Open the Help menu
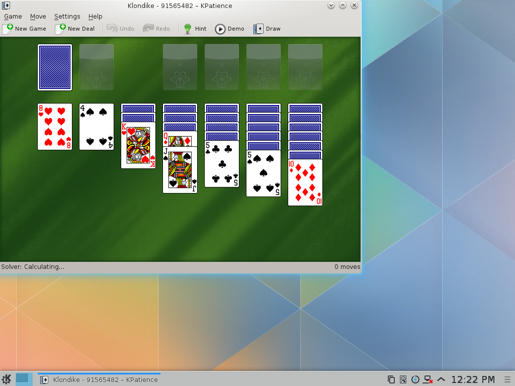Screen dimensions: 515x386 pyautogui.click(x=95, y=16)
